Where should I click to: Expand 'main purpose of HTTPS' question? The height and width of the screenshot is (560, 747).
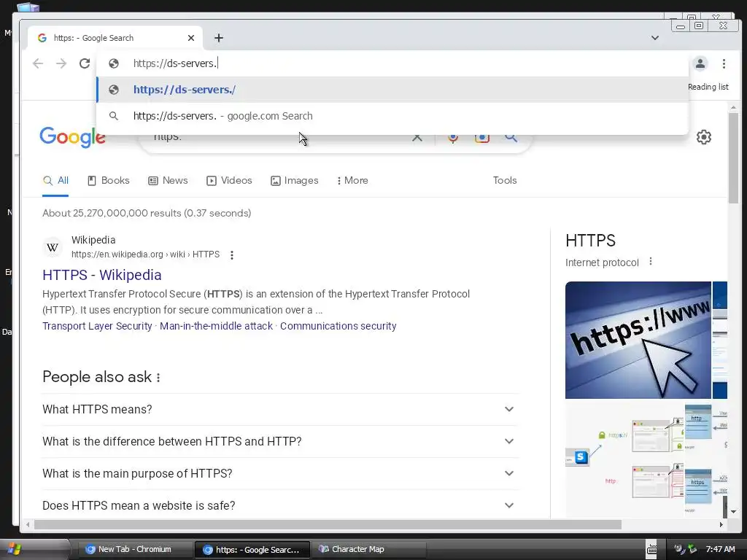[x=280, y=473]
